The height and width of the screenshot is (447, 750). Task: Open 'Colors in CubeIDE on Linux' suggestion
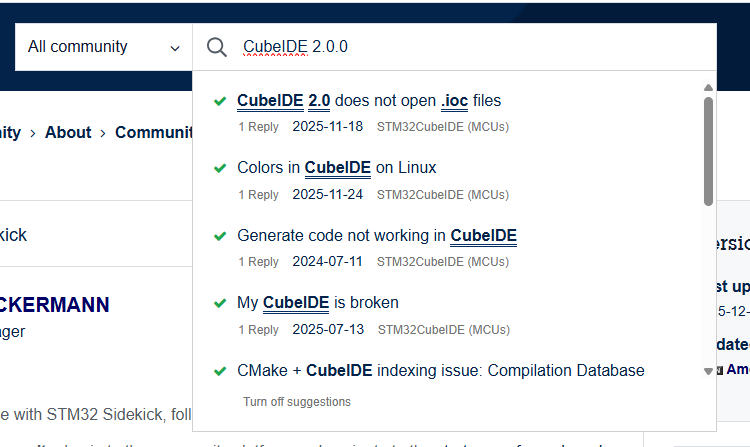point(336,168)
